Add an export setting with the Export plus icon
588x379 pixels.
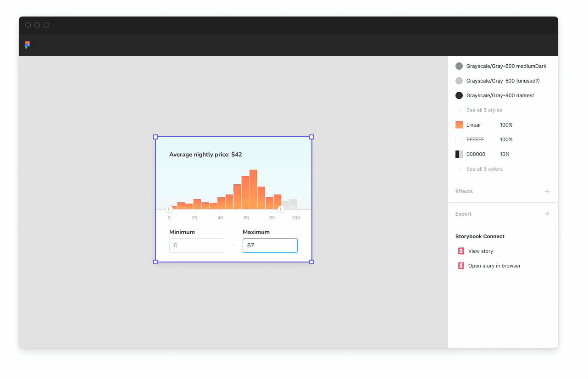click(x=547, y=214)
